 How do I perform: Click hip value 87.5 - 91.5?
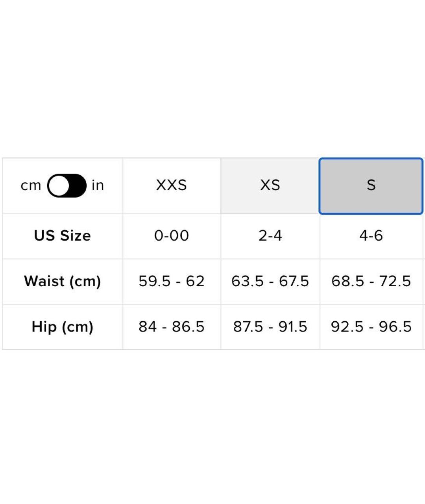coord(270,327)
